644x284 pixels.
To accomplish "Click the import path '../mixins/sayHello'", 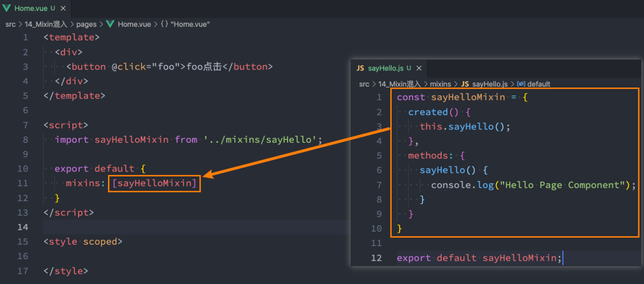I will [260, 140].
